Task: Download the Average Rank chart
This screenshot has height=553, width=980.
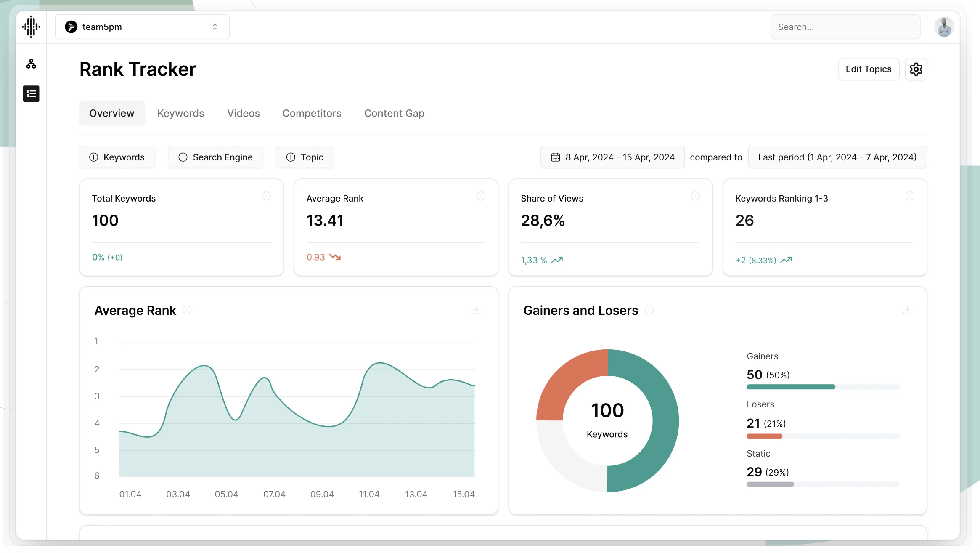Action: (476, 310)
